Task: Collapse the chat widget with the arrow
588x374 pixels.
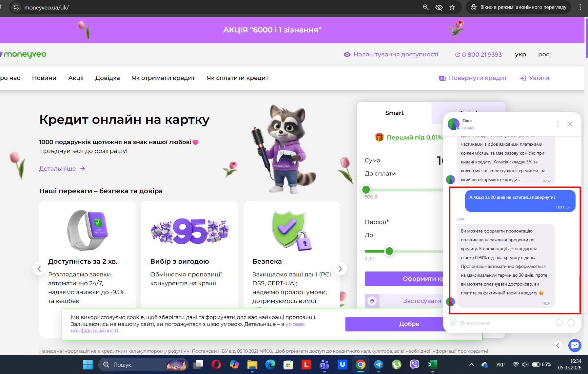Action: [558, 345]
